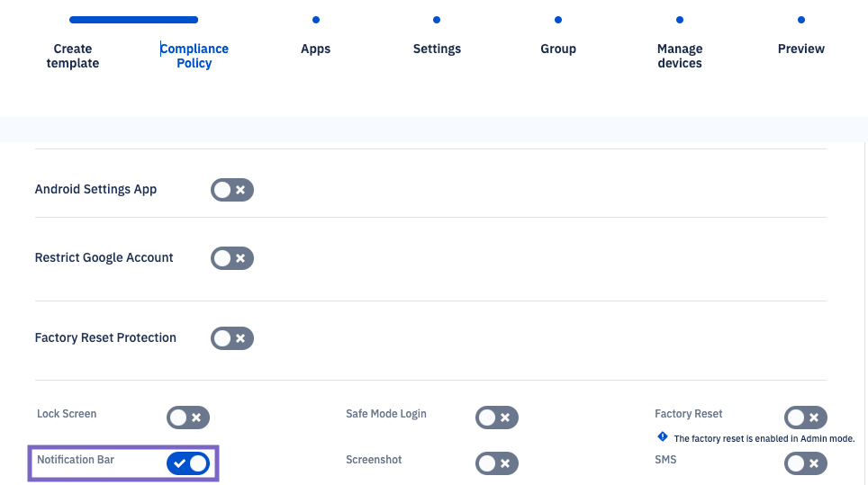
Task: Enable the Android Settings App toggle
Action: 232,190
